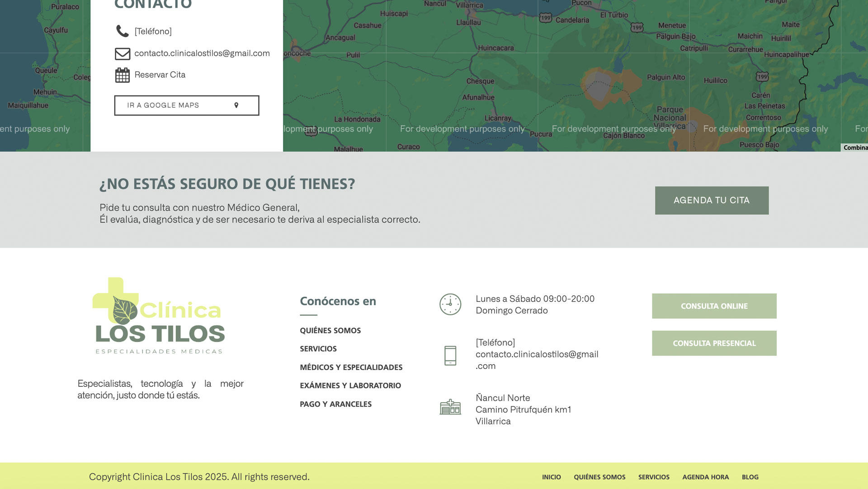
Task: Click the Clínica Los Tilos logo
Action: pos(159,316)
